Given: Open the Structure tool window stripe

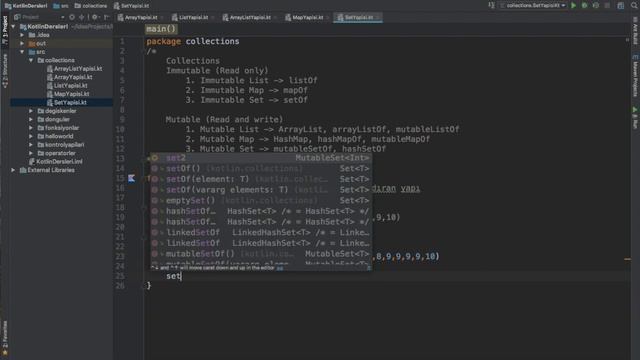Looking at the screenshot, I should pos(5,71).
